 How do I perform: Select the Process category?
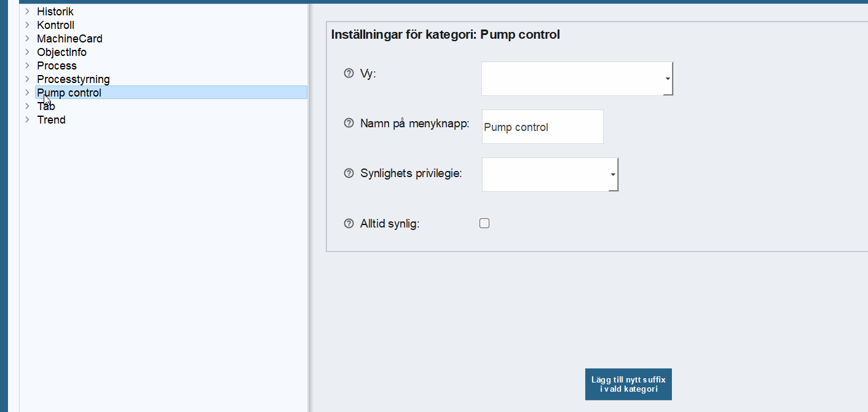pos(57,66)
